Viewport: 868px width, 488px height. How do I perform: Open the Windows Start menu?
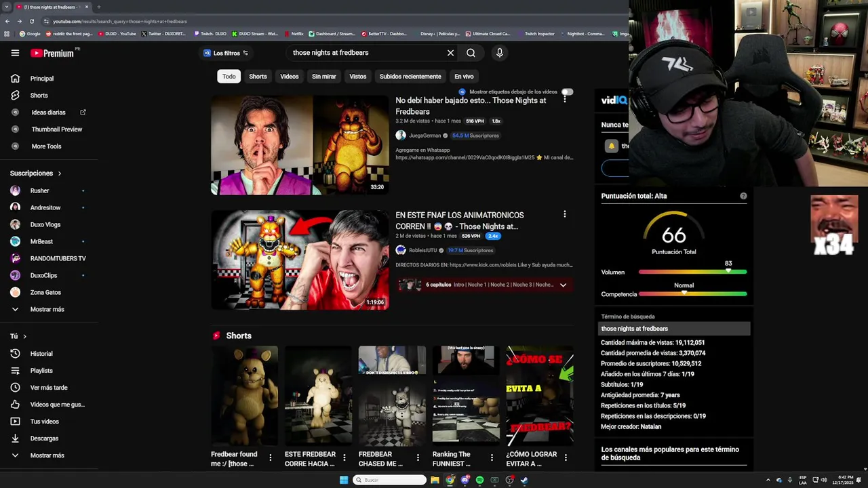[x=344, y=480]
